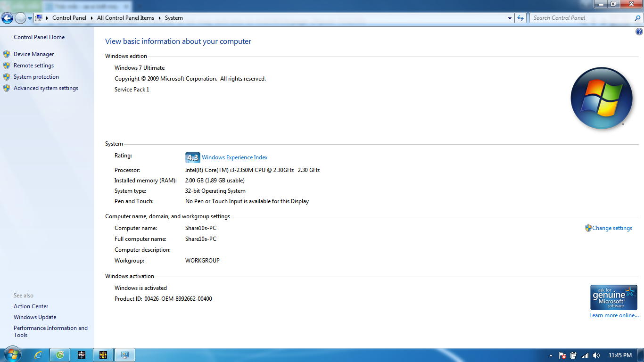The height and width of the screenshot is (362, 644).
Task: Click the 2.00 GB (1.89 GB usable) value
Action: [215, 181]
